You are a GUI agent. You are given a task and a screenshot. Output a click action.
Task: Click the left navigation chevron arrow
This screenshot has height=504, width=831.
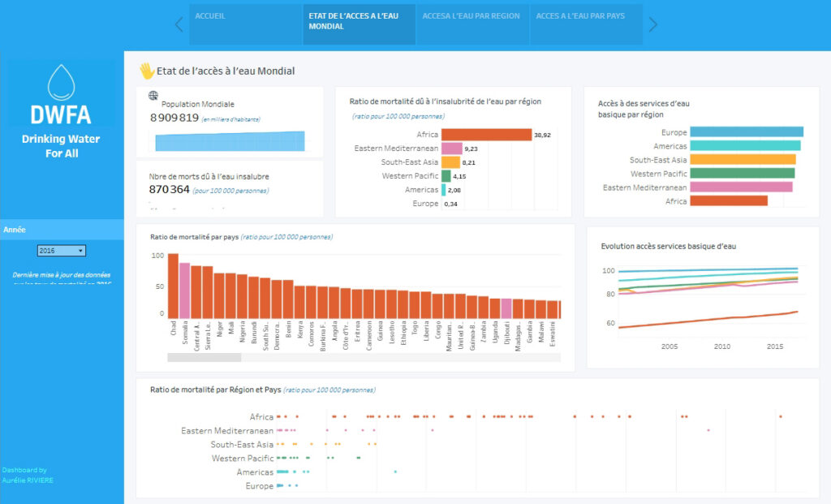click(x=178, y=24)
